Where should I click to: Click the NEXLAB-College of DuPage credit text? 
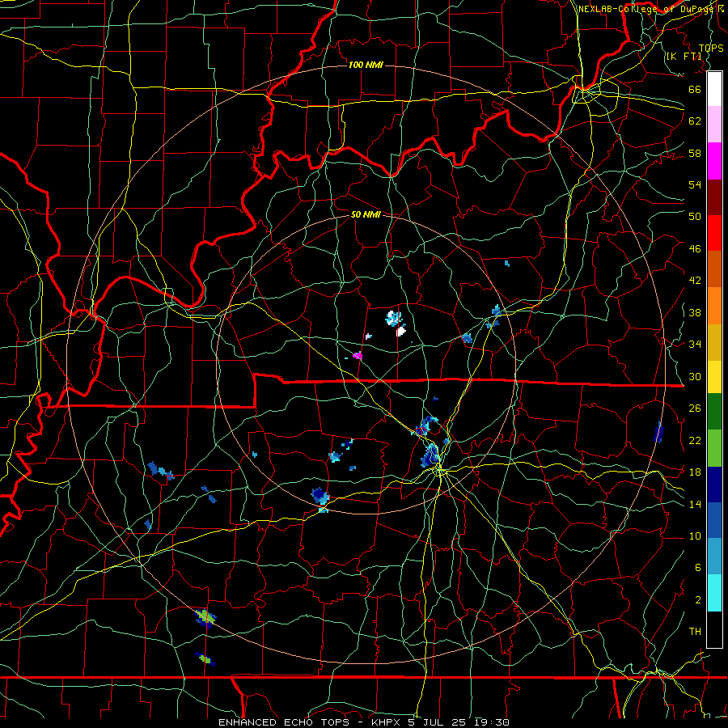[x=651, y=9]
